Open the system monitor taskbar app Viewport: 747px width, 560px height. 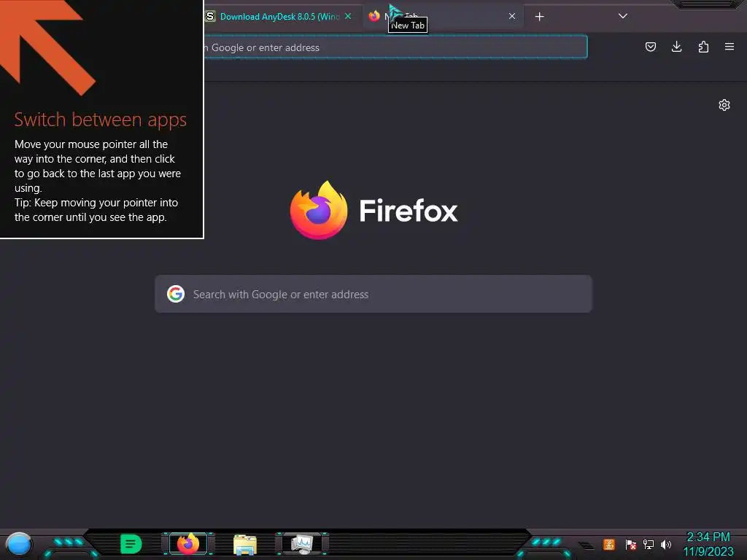(x=302, y=544)
